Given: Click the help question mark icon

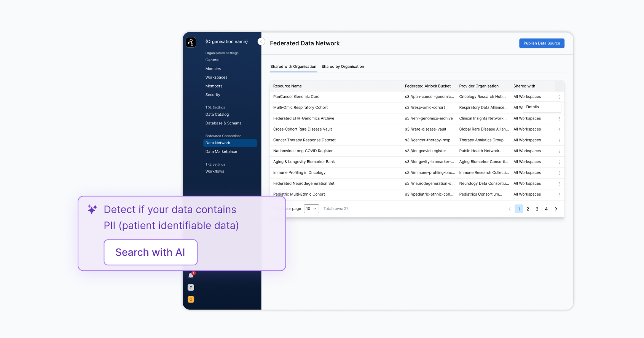Looking at the screenshot, I should tap(191, 287).
